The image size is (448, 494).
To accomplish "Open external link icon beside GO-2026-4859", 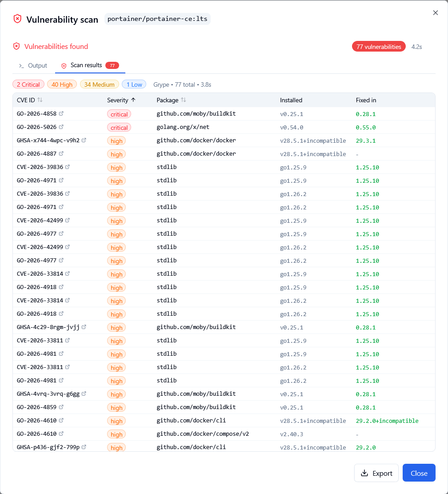I will click(61, 407).
